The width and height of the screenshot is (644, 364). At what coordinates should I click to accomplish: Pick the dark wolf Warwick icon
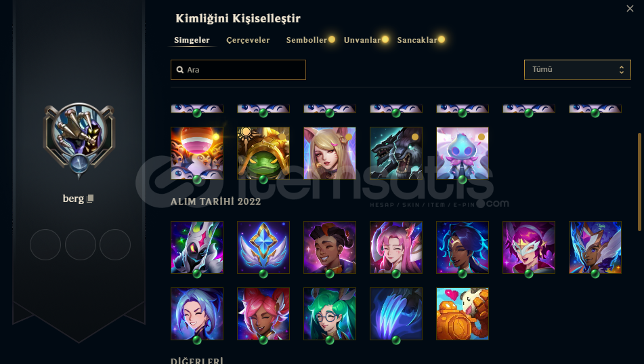point(396,153)
